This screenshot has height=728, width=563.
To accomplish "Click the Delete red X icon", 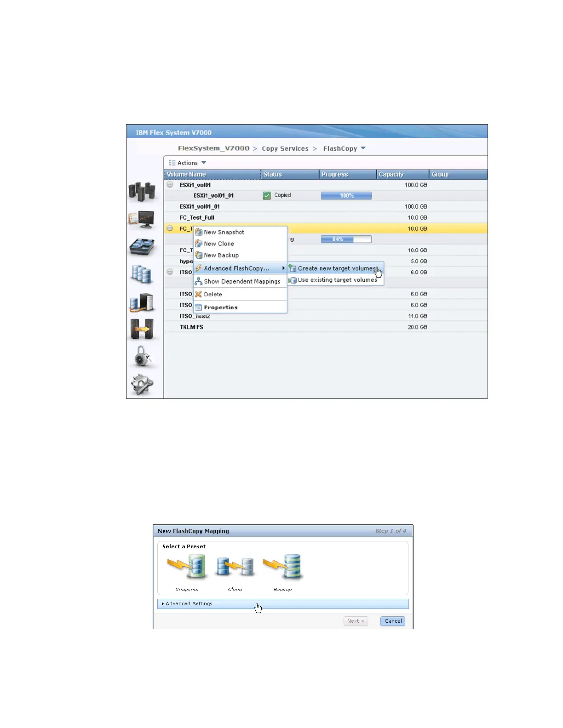I will (x=199, y=294).
